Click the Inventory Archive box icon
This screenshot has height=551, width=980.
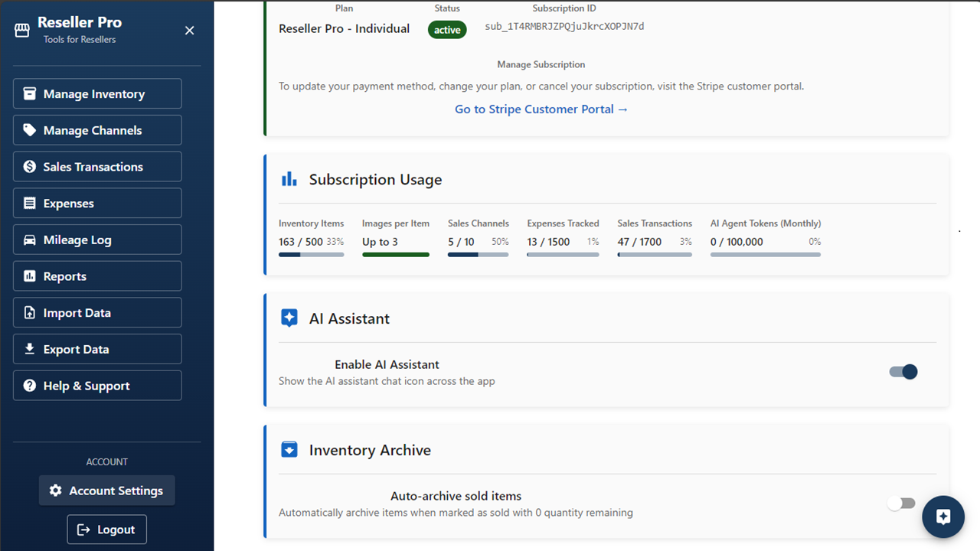289,450
